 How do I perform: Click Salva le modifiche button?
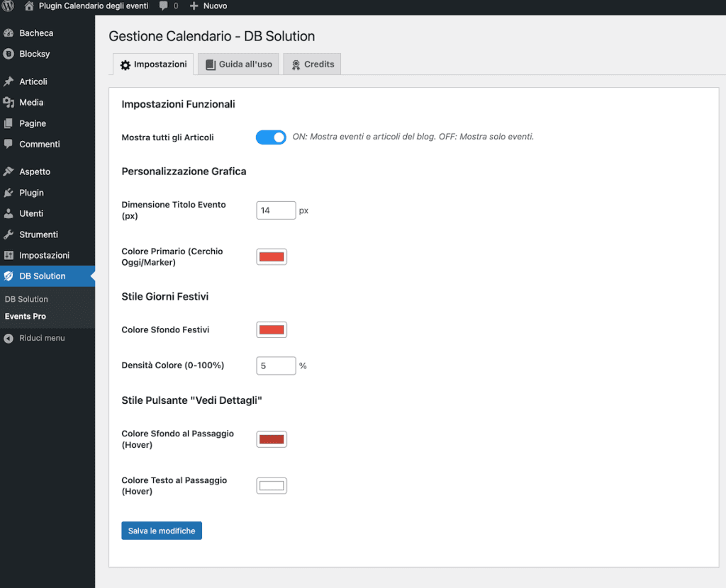coord(162,531)
